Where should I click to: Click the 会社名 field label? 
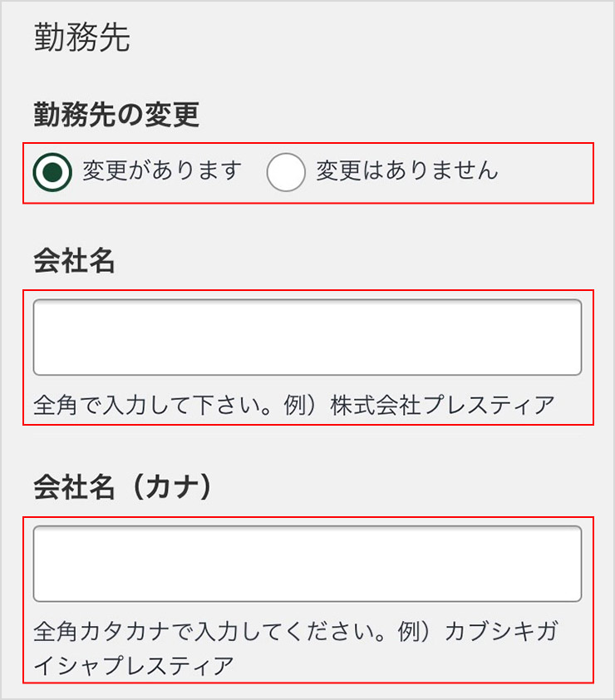74,261
